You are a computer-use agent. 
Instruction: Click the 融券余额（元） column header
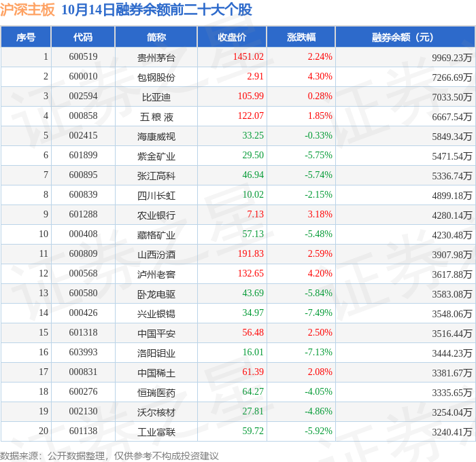point(405,37)
